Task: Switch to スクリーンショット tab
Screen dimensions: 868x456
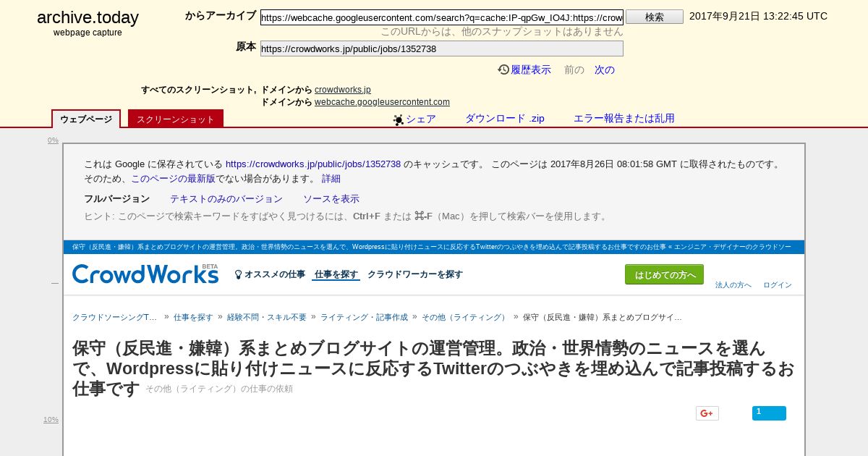Action: pos(176,119)
